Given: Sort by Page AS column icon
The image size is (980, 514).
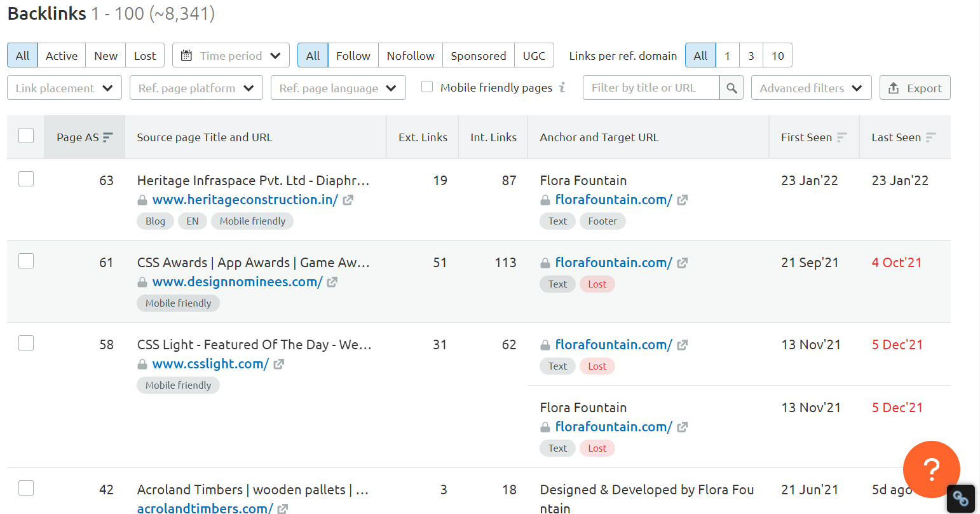Looking at the screenshot, I should coord(108,137).
